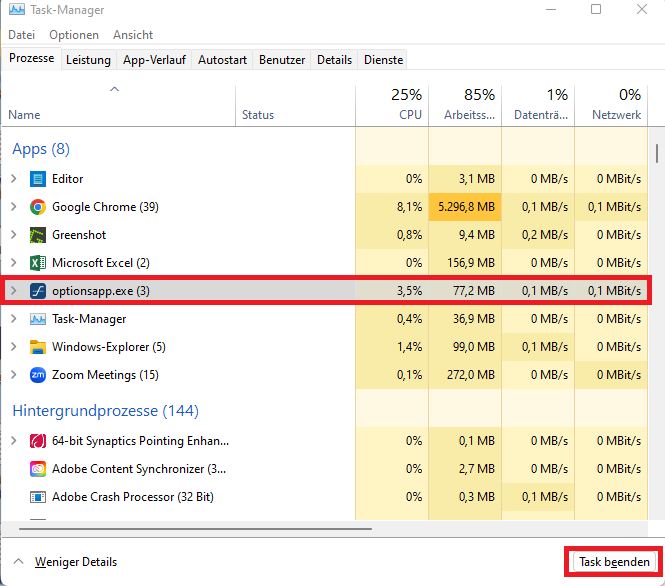
Task: Click the Task-Manager process row icon
Action: coord(38,319)
